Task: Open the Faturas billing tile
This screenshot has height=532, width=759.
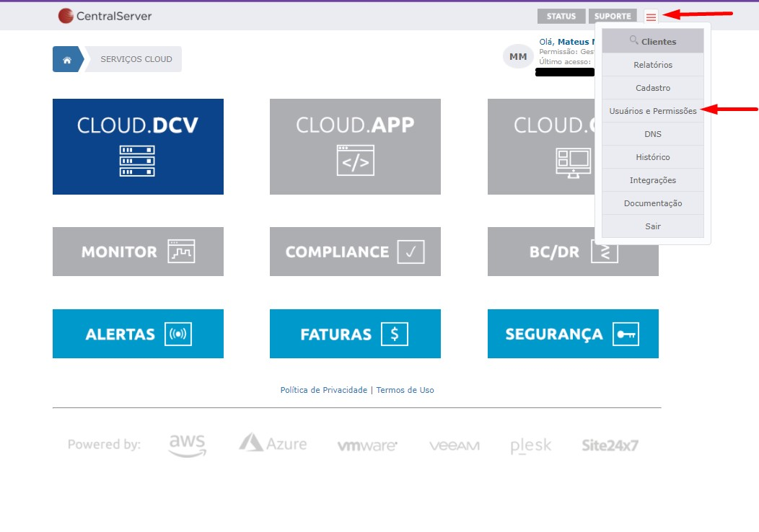Action: [355, 334]
